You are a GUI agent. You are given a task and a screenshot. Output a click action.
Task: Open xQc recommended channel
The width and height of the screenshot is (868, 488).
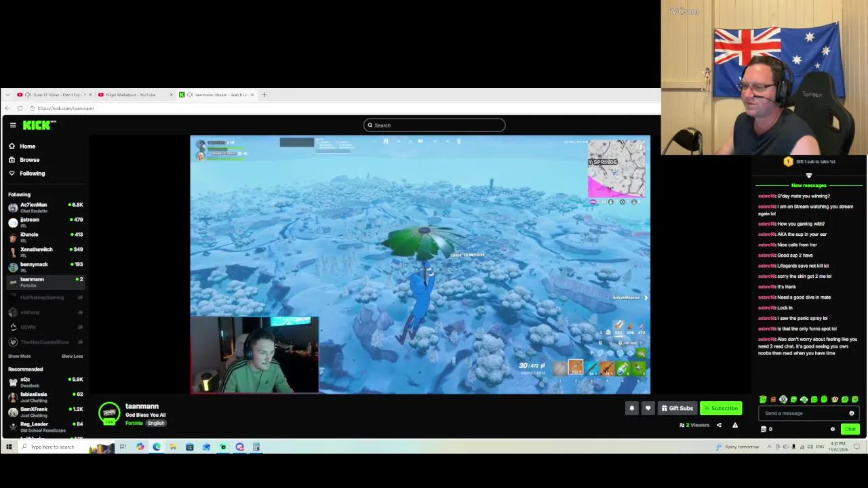tap(45, 382)
